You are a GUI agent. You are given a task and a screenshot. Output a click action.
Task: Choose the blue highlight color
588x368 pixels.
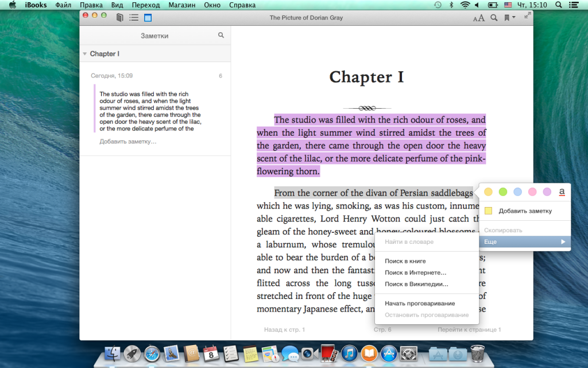pos(517,192)
